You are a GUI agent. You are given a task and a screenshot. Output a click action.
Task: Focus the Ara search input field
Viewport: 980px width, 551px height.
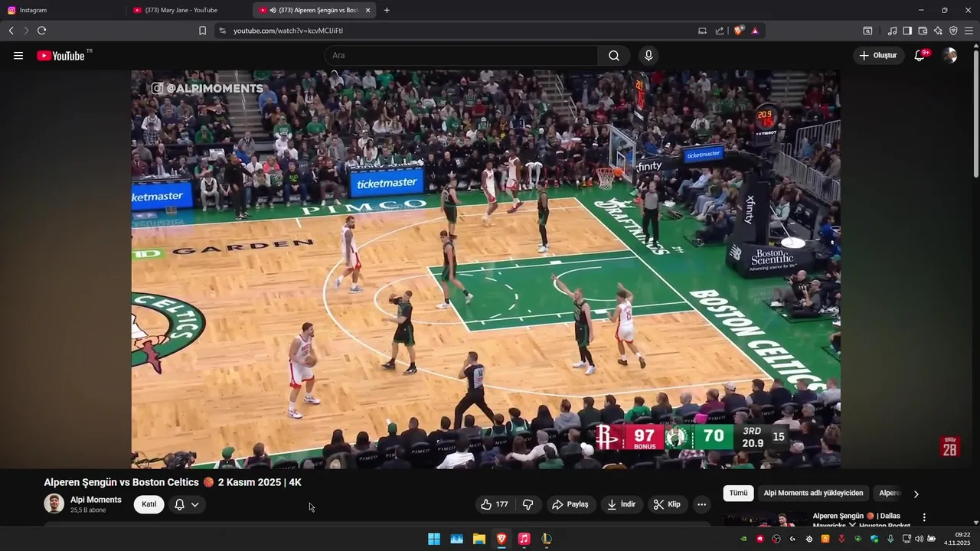point(461,56)
